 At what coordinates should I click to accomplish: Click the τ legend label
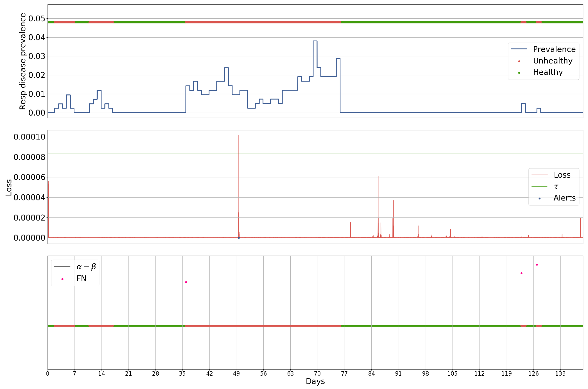coord(556,187)
